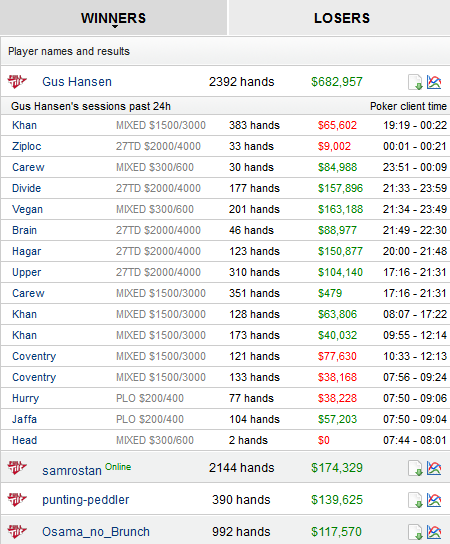The width and height of the screenshot is (450, 544).
Task: Open the Ziploc table link
Action: pos(27,146)
